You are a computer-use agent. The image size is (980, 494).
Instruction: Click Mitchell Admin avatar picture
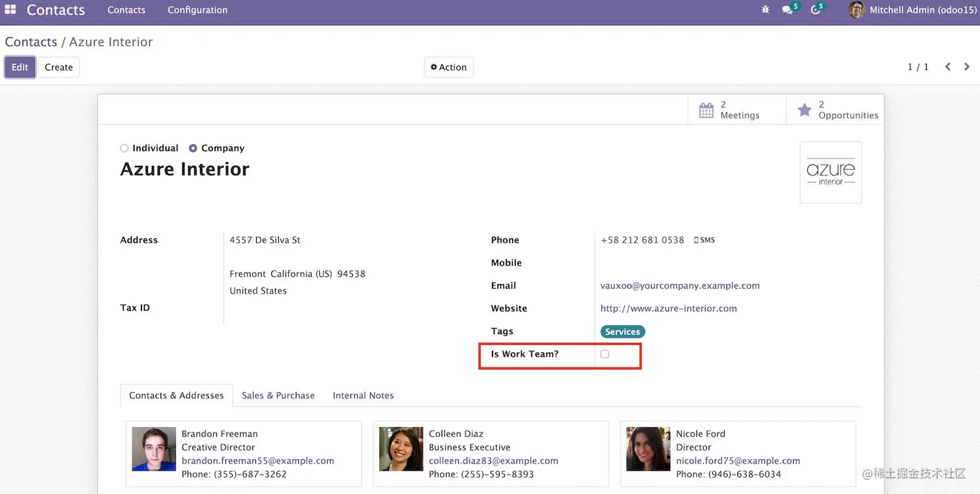tap(857, 10)
